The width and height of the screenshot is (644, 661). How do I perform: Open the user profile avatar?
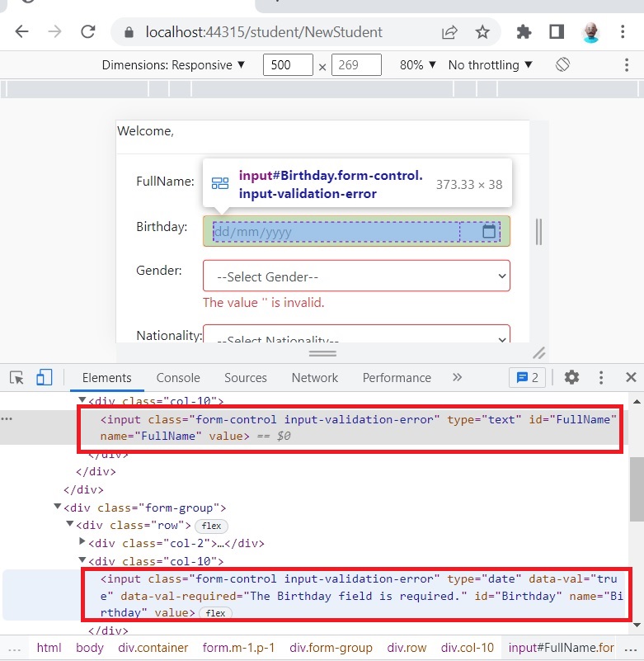pyautogui.click(x=590, y=32)
